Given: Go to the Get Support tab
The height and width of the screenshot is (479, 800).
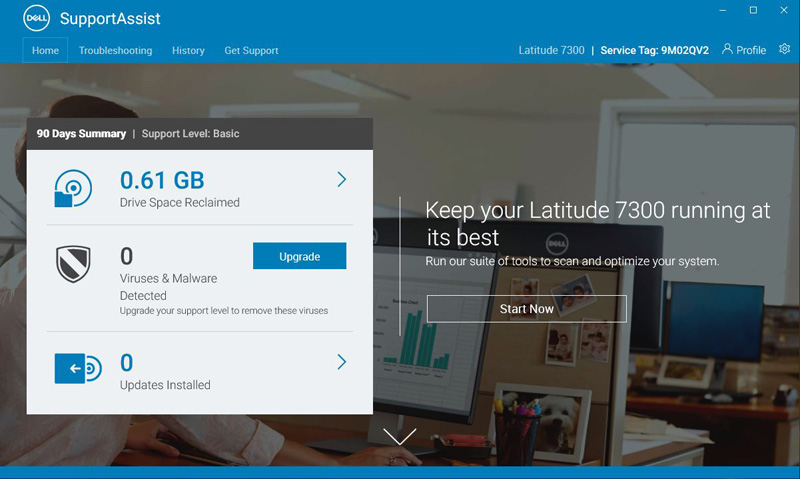Looking at the screenshot, I should [251, 50].
